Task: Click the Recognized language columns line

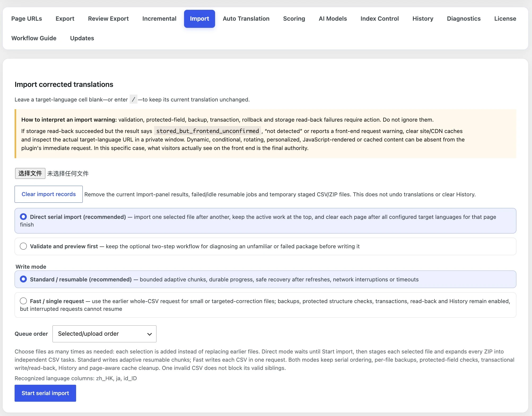Action: click(76, 378)
